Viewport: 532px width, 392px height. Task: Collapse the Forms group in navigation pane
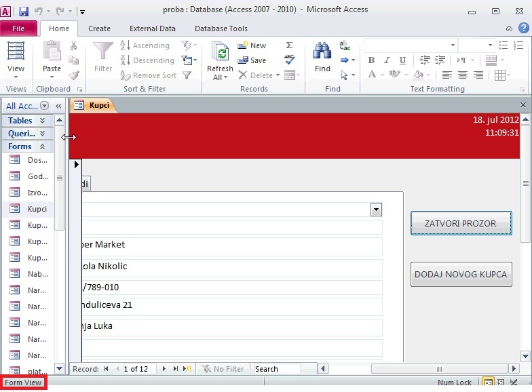tap(42, 146)
